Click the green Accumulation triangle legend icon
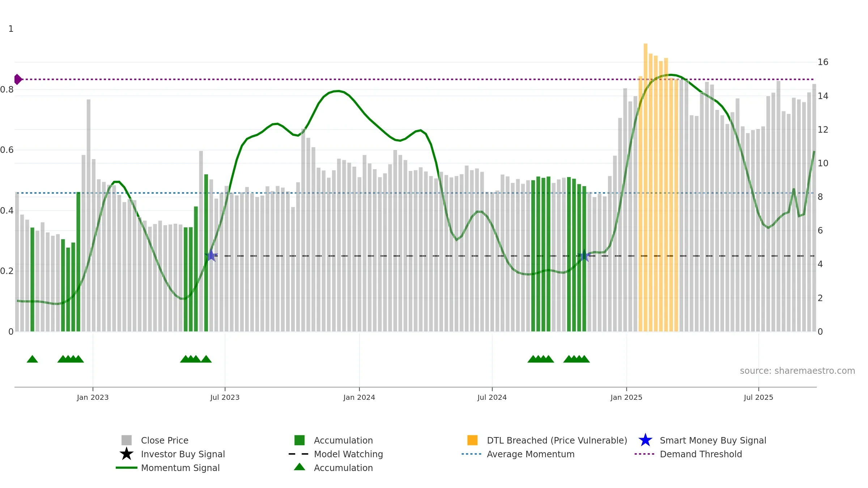 [x=299, y=467]
